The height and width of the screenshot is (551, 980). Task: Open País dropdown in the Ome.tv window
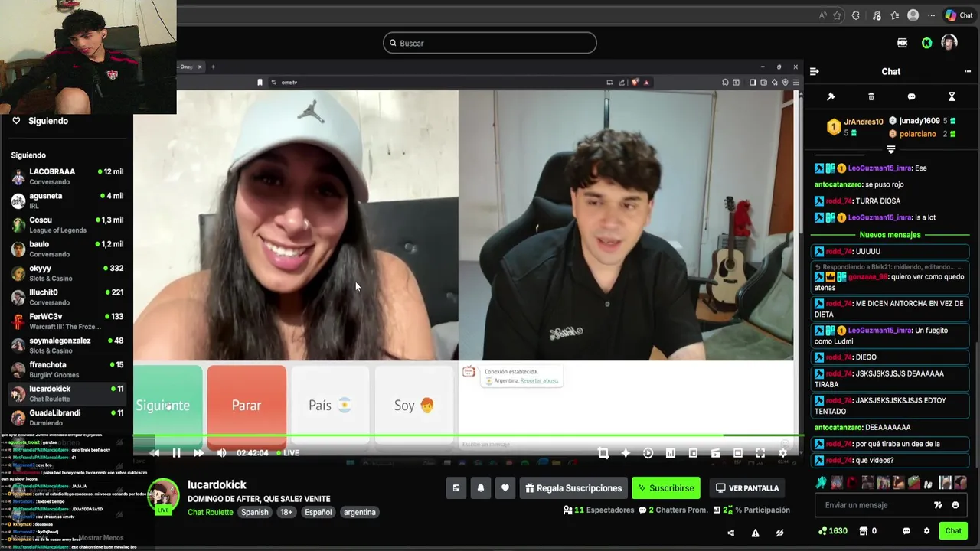(330, 406)
